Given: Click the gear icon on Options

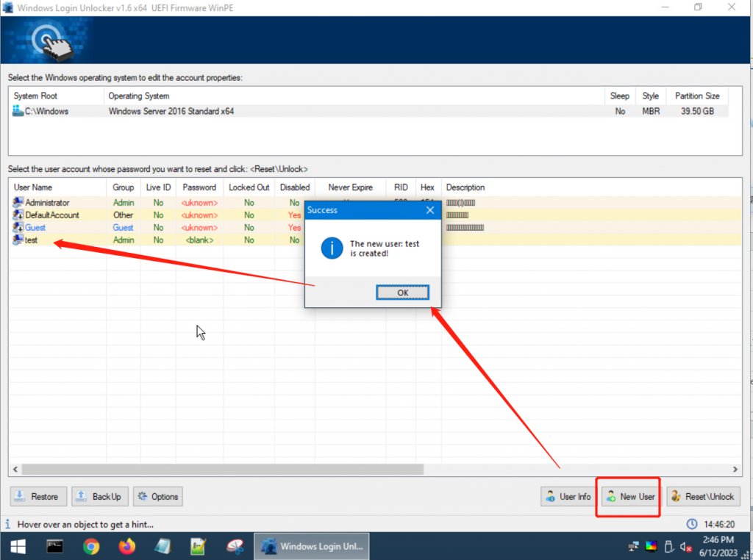Looking at the screenshot, I should (142, 496).
